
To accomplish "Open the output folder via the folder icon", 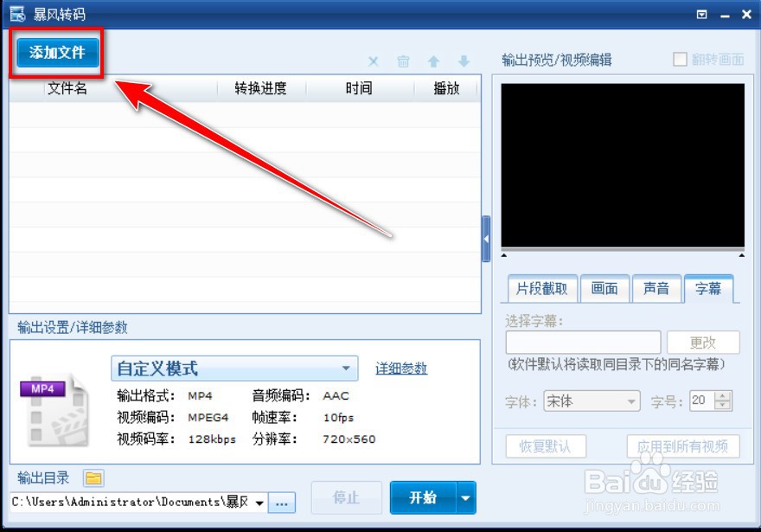I will [x=93, y=478].
